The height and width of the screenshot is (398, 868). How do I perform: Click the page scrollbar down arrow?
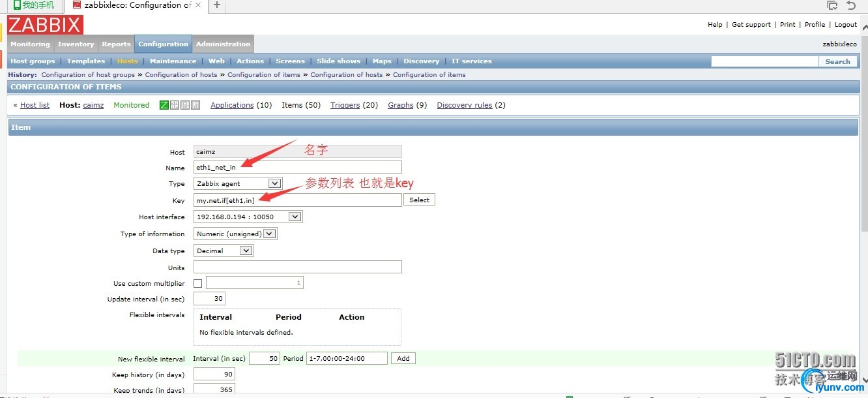[864, 379]
